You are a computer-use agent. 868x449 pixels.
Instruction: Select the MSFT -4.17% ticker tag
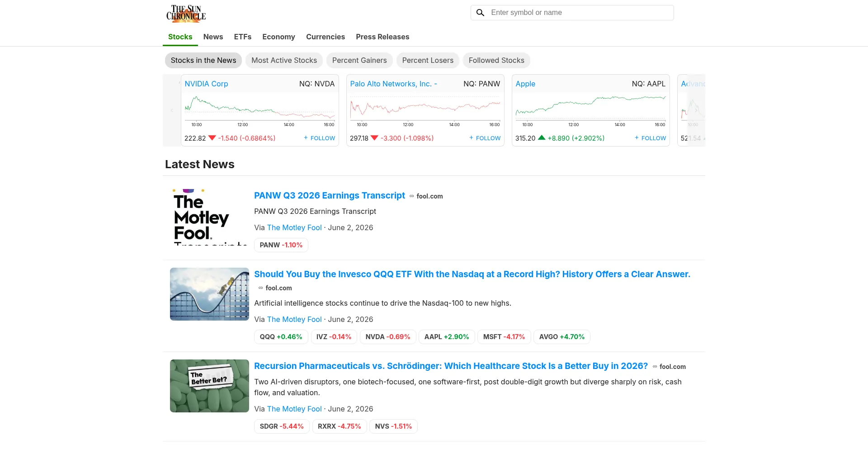click(504, 337)
